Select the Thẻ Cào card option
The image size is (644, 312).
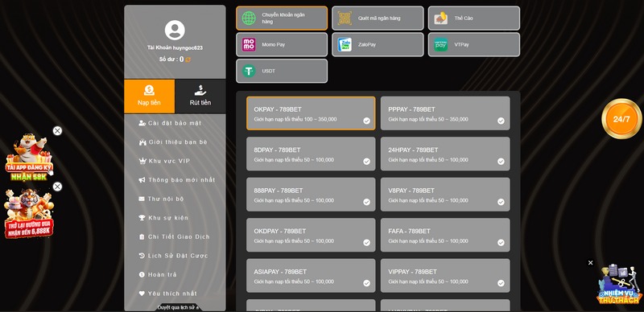tap(474, 18)
